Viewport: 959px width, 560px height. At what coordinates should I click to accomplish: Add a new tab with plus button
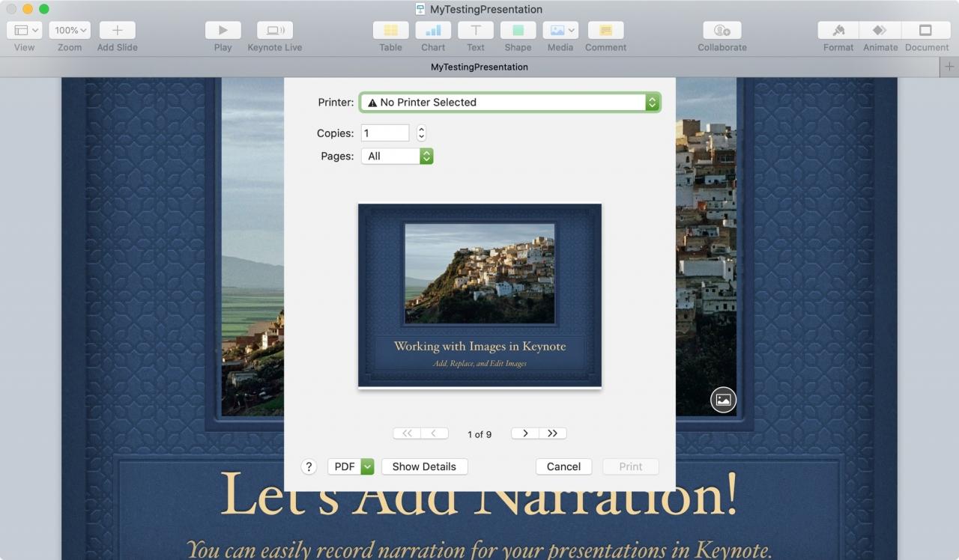(x=949, y=67)
